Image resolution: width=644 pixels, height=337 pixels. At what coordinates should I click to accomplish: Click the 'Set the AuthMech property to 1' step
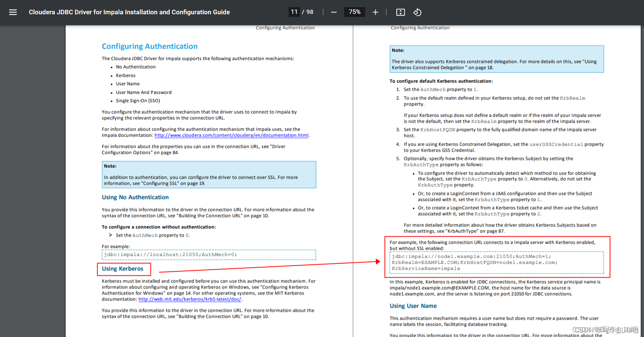[x=441, y=89]
